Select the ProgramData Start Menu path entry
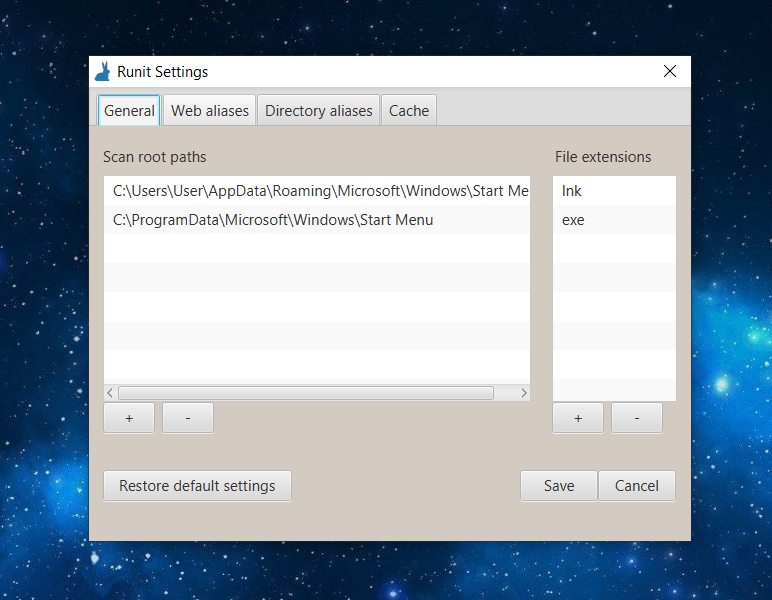Viewport: 772px width, 600px height. 317,220
